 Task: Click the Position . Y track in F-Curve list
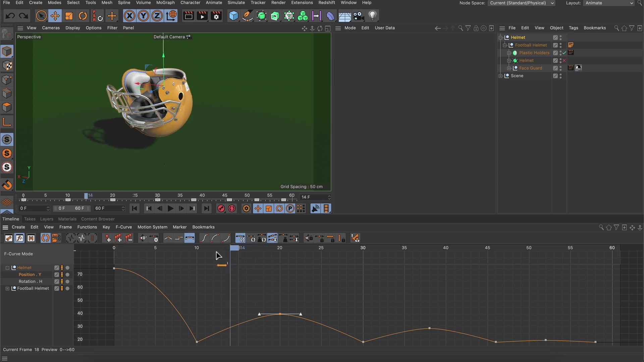(30, 274)
